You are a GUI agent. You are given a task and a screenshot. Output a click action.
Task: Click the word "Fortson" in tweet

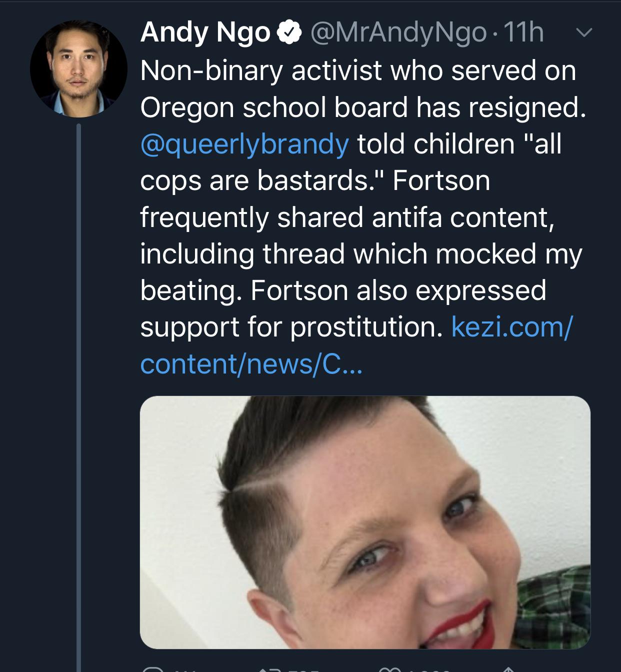[441, 180]
